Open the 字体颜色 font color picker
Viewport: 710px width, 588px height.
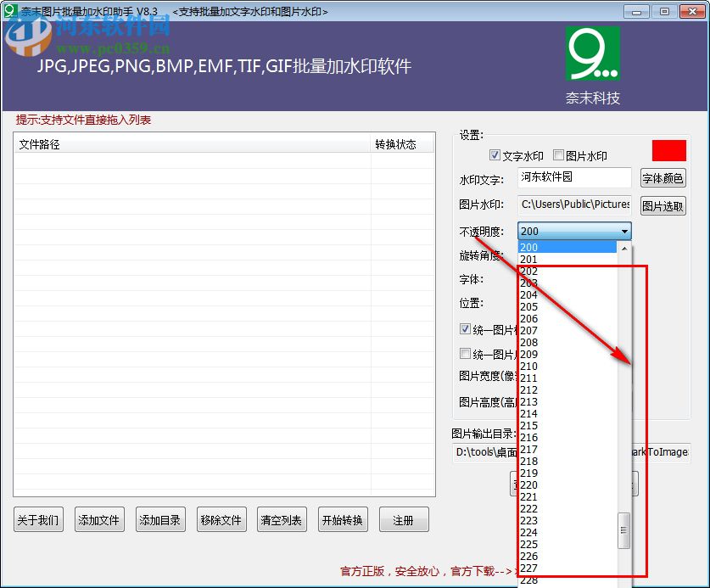(662, 177)
